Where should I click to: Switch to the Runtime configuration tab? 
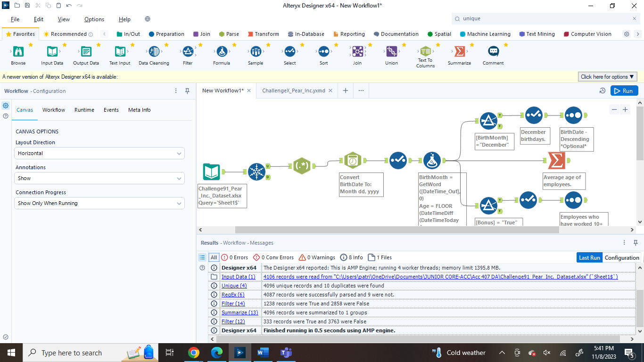84,110
